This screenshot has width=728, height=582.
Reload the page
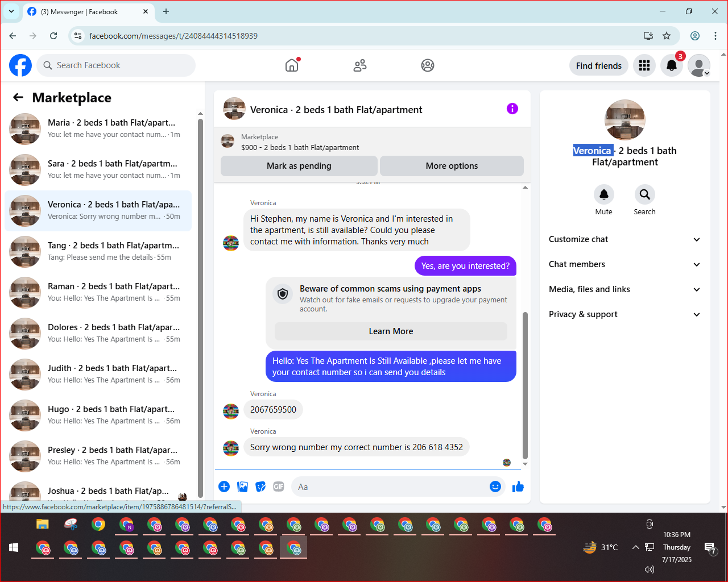53,36
